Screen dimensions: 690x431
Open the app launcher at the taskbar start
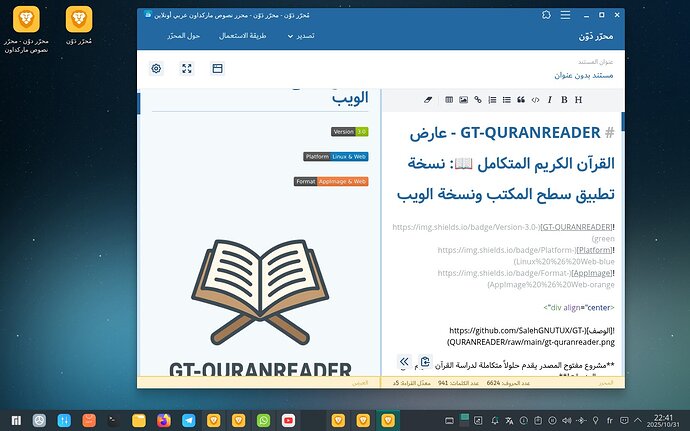tap(16, 420)
